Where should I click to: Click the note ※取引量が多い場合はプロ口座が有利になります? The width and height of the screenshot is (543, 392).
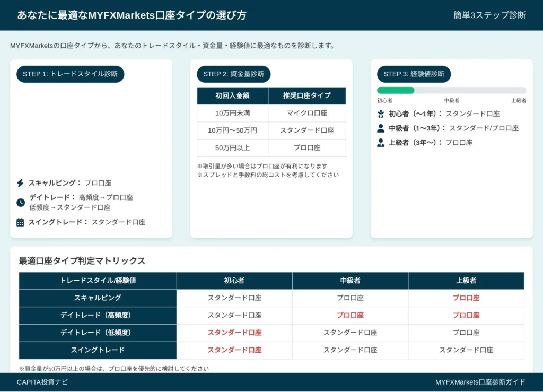262,166
